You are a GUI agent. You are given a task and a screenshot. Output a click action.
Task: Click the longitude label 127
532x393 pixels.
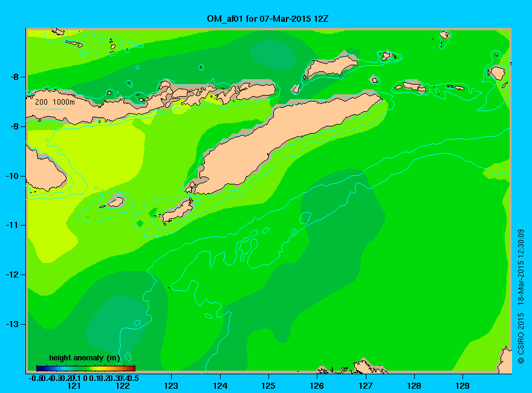(365, 386)
